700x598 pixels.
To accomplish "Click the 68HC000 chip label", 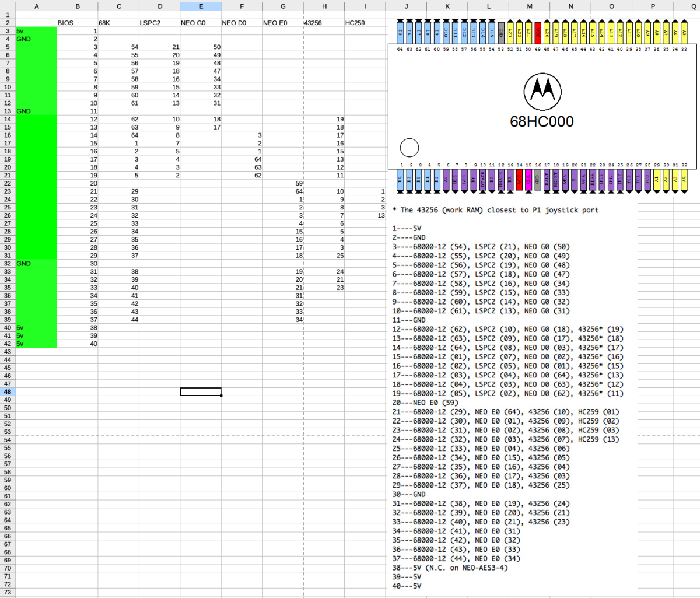I will (542, 122).
